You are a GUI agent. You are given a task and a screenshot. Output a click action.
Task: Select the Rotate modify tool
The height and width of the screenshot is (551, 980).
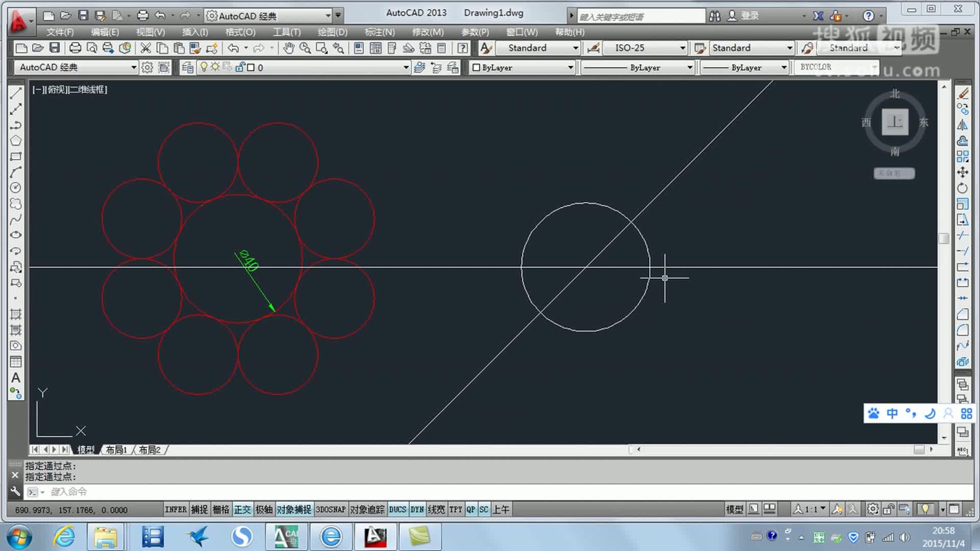(962, 188)
